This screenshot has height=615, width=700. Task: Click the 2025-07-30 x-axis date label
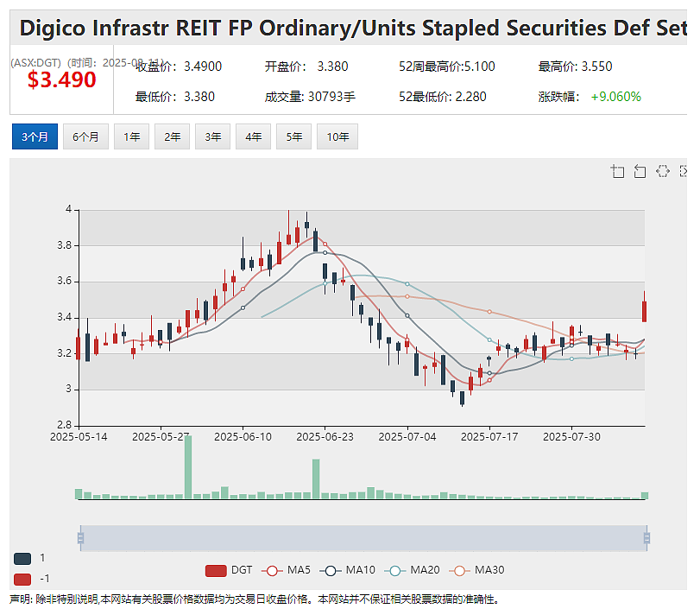tap(571, 437)
